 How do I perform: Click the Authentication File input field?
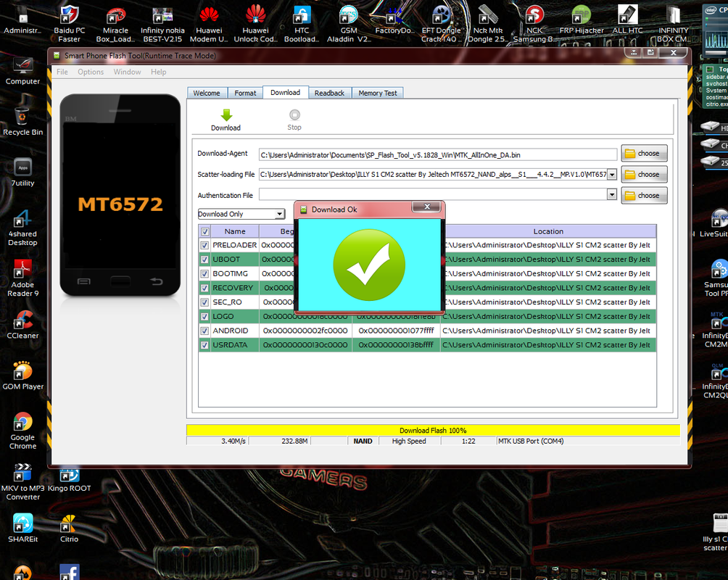(433, 194)
